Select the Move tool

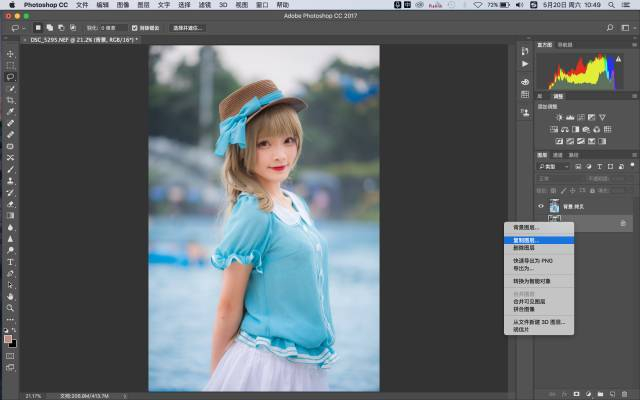[10, 53]
